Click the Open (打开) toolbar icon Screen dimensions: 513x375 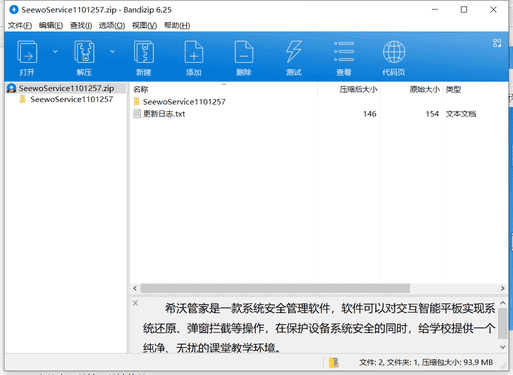pyautogui.click(x=27, y=52)
